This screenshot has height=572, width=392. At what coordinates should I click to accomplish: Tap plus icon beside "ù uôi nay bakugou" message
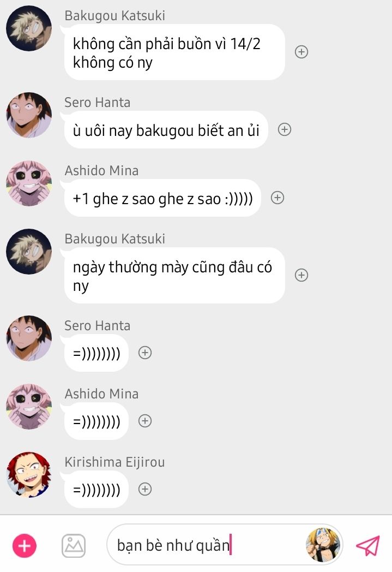pos(285,129)
